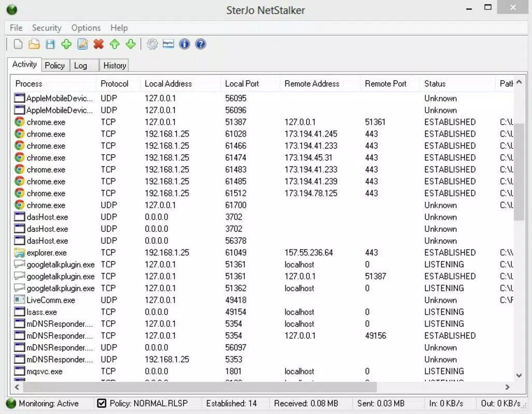Click the green monitoring status globe icon
The image size is (532, 414).
pyautogui.click(x=11, y=403)
